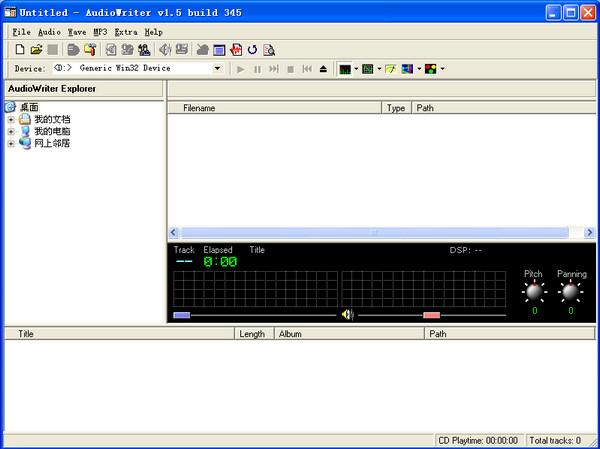Sort by Type column header

396,108
